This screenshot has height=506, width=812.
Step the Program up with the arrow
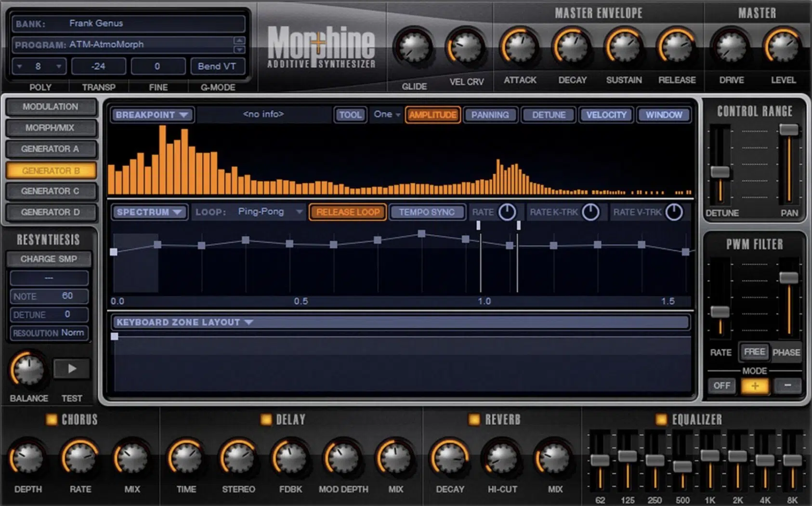[x=239, y=40]
